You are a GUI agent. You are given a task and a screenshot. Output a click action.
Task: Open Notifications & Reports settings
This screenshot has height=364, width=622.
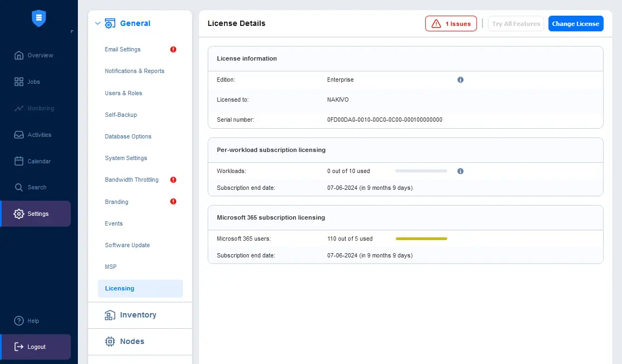135,71
